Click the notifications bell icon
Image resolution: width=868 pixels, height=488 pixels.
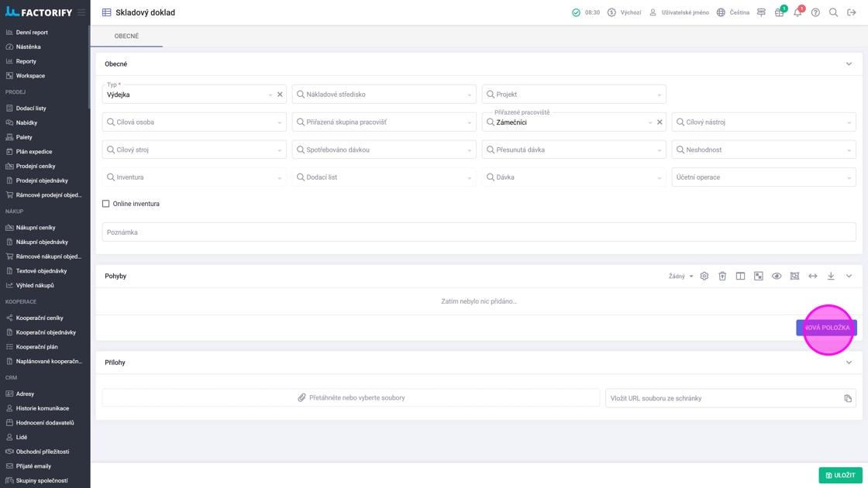tap(797, 12)
